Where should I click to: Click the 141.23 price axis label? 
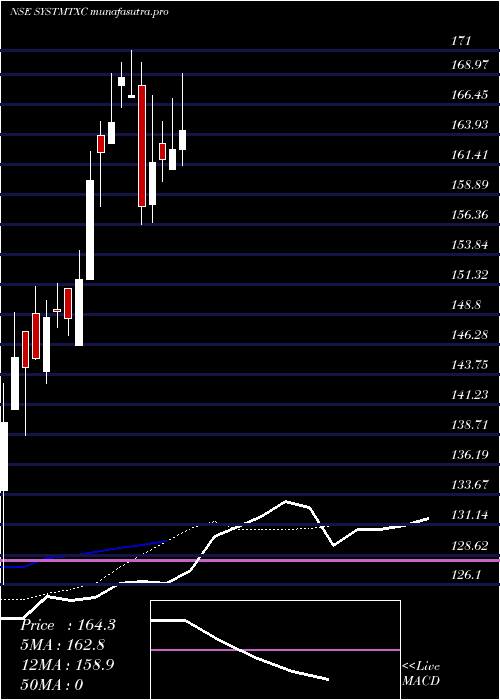click(470, 395)
